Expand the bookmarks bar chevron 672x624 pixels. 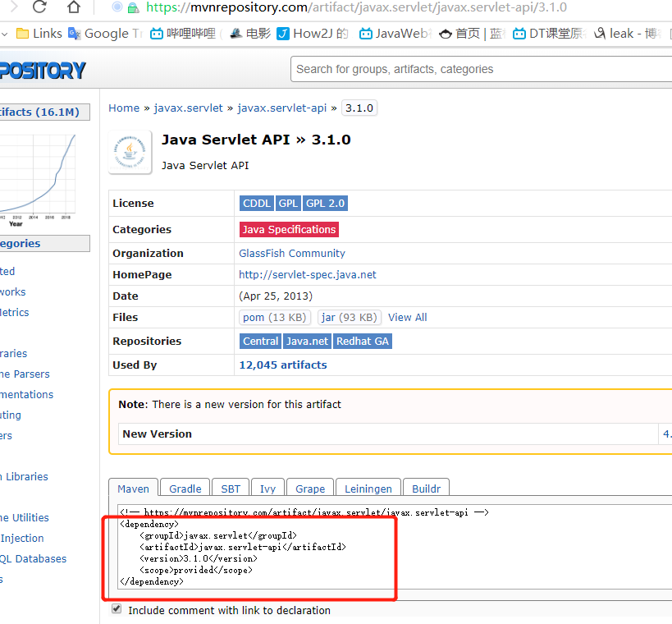(5, 34)
